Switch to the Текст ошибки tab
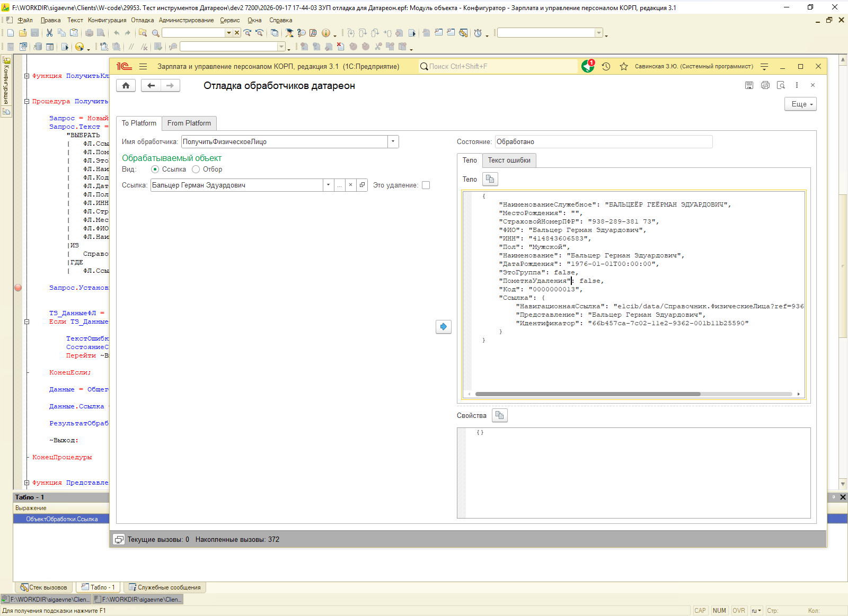Image resolution: width=848 pixels, height=616 pixels. [509, 160]
